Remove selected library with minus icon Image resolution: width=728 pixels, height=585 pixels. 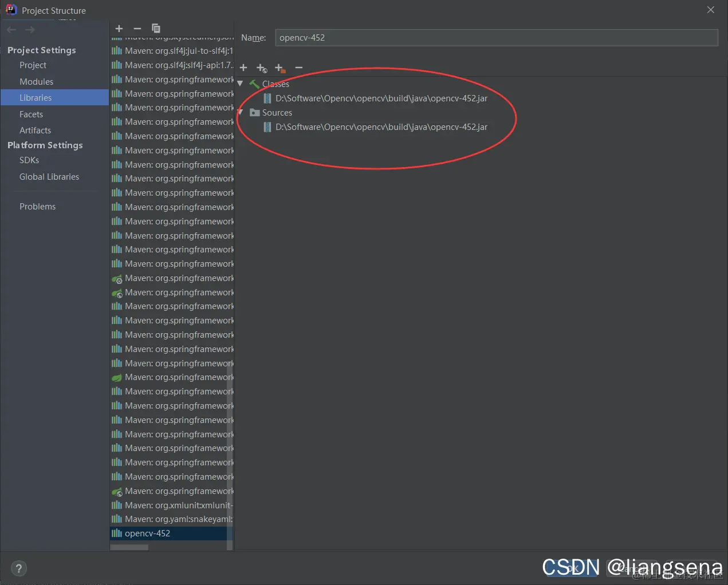tap(137, 29)
